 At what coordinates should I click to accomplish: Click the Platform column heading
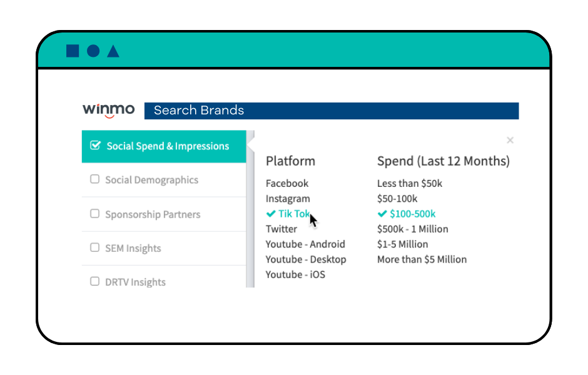[290, 161]
